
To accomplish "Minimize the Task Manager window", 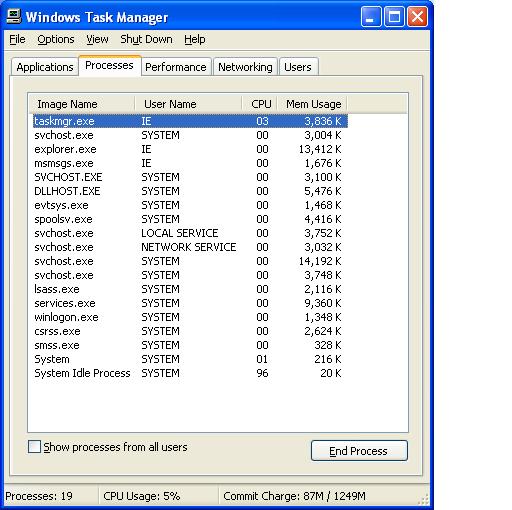I will (371, 16).
